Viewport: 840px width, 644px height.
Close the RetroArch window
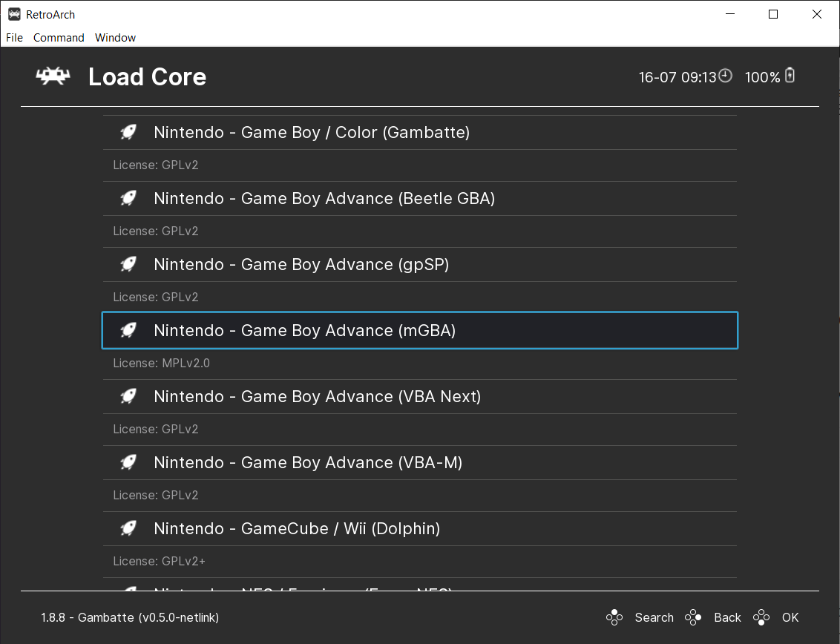[816, 14]
